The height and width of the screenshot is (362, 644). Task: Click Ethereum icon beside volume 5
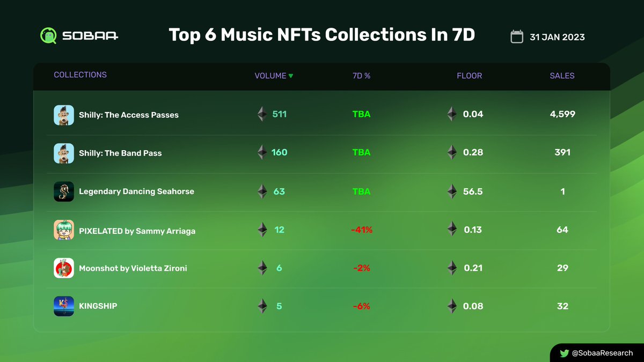pos(262,306)
